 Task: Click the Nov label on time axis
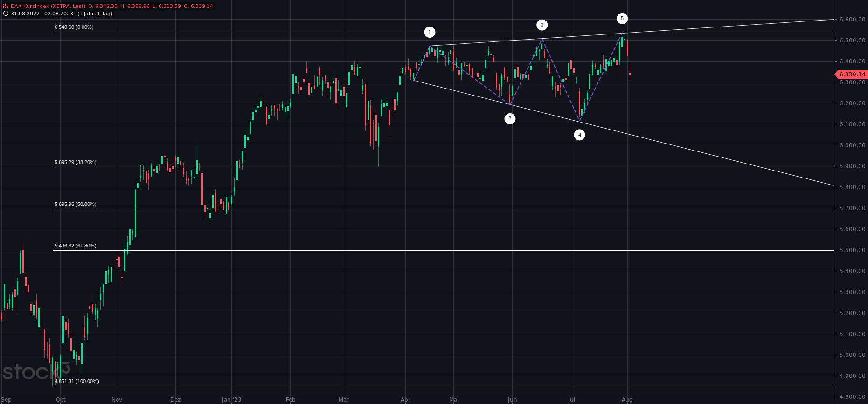[117, 400]
